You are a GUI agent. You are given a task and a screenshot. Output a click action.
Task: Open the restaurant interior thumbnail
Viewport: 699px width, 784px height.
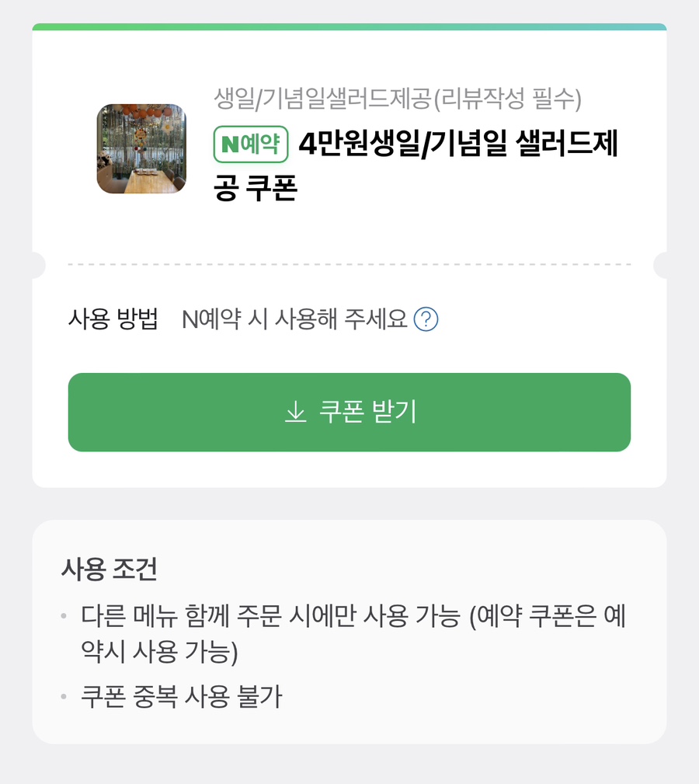[x=141, y=148]
